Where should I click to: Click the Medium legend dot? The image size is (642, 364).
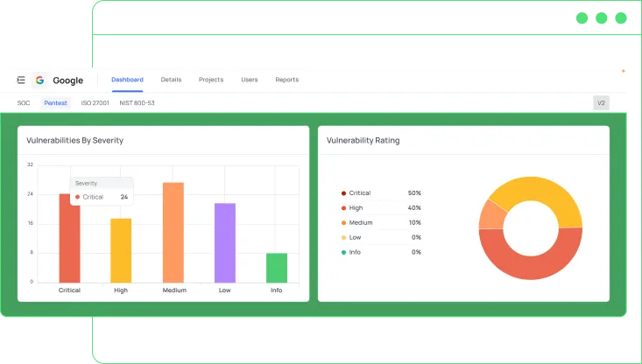(x=342, y=223)
